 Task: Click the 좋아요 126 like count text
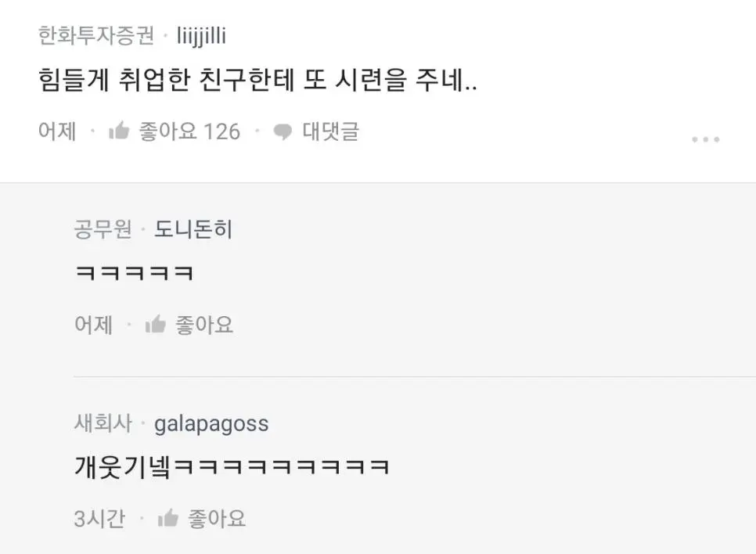(189, 131)
